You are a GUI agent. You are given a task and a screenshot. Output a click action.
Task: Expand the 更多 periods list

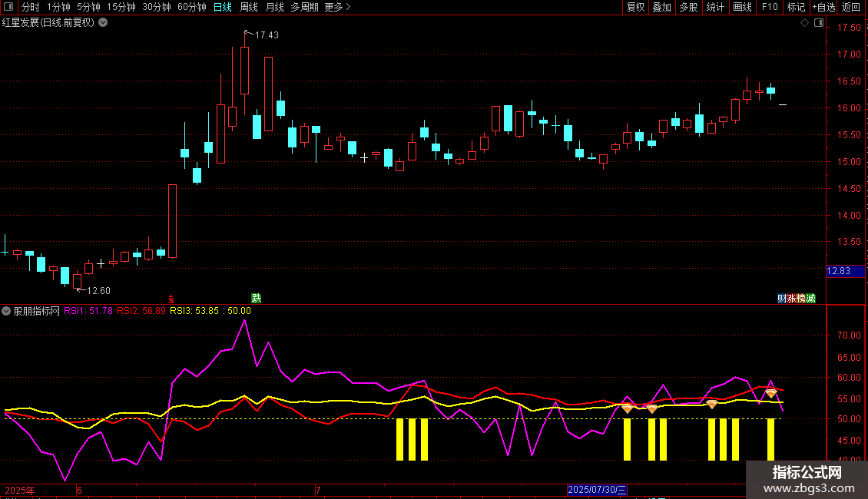[x=337, y=7]
